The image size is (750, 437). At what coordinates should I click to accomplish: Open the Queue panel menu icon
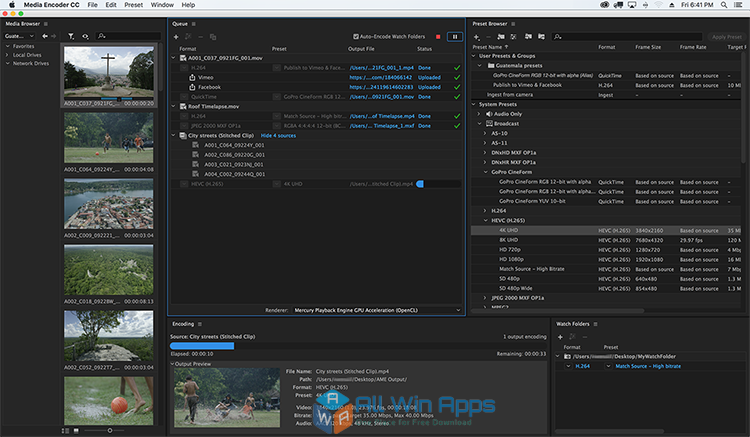[x=194, y=24]
